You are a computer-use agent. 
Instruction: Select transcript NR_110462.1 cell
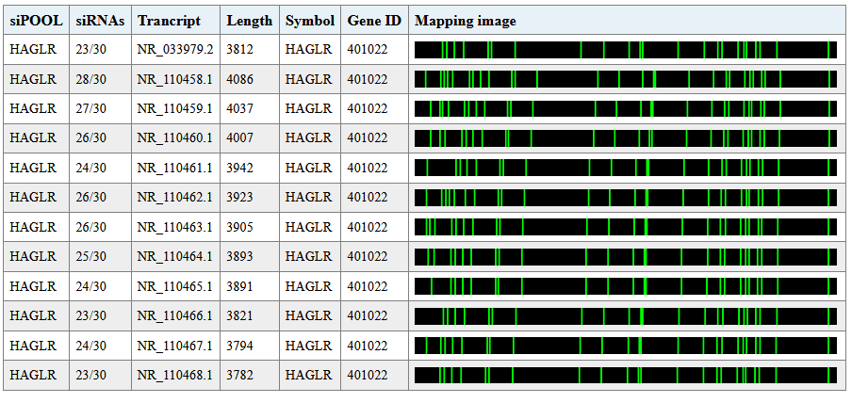pos(175,198)
